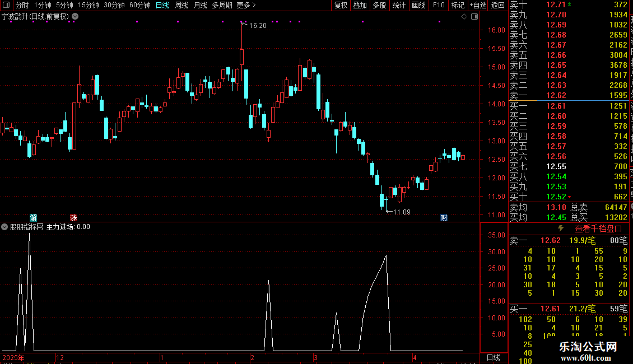Click the diamond icon above chart
Screen dimensions: 633x364
click(x=464, y=17)
